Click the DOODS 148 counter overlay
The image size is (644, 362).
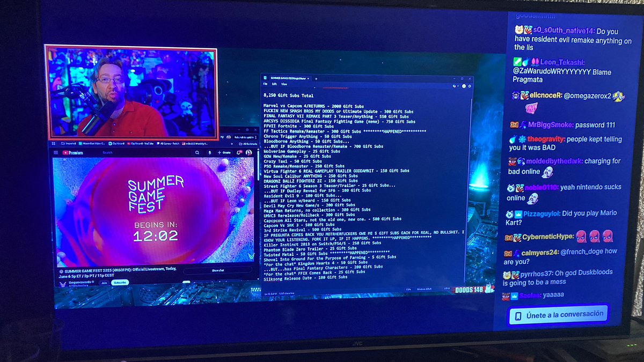[x=474, y=290]
